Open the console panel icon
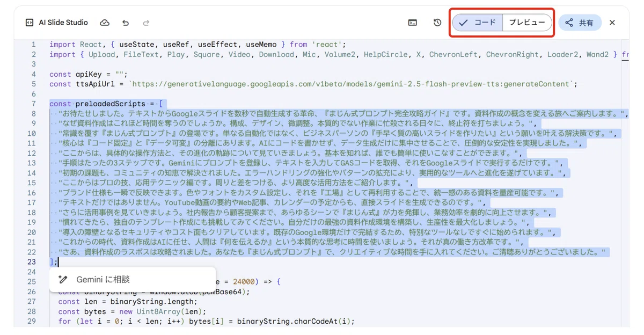 (413, 23)
